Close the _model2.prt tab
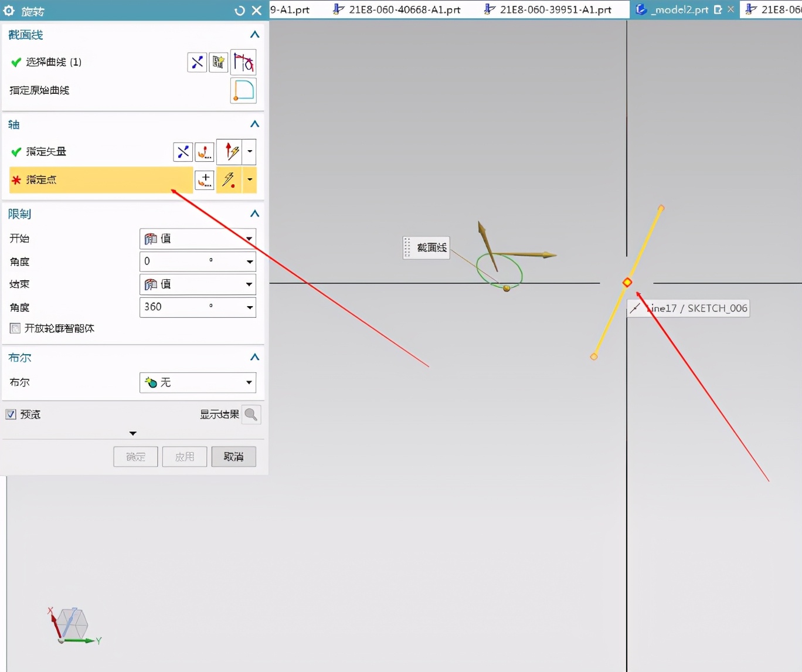The image size is (802, 672). click(730, 9)
